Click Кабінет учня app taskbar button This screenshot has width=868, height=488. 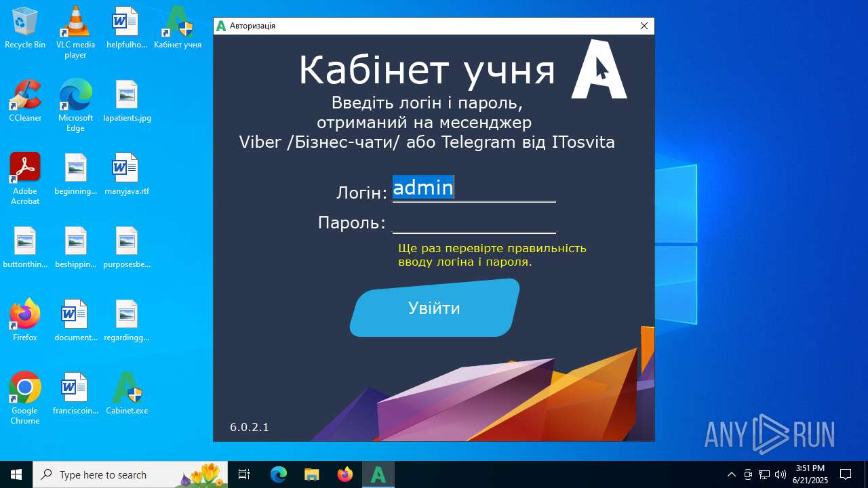[x=378, y=474]
